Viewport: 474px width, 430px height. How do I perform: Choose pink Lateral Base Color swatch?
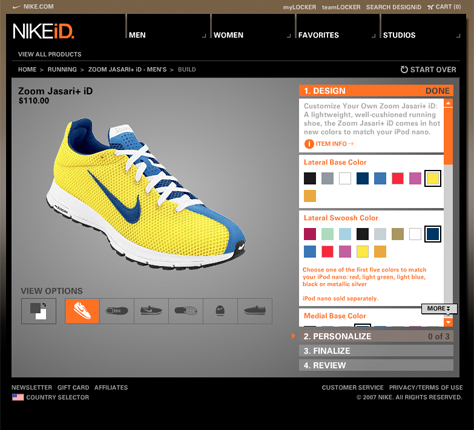[x=415, y=178]
